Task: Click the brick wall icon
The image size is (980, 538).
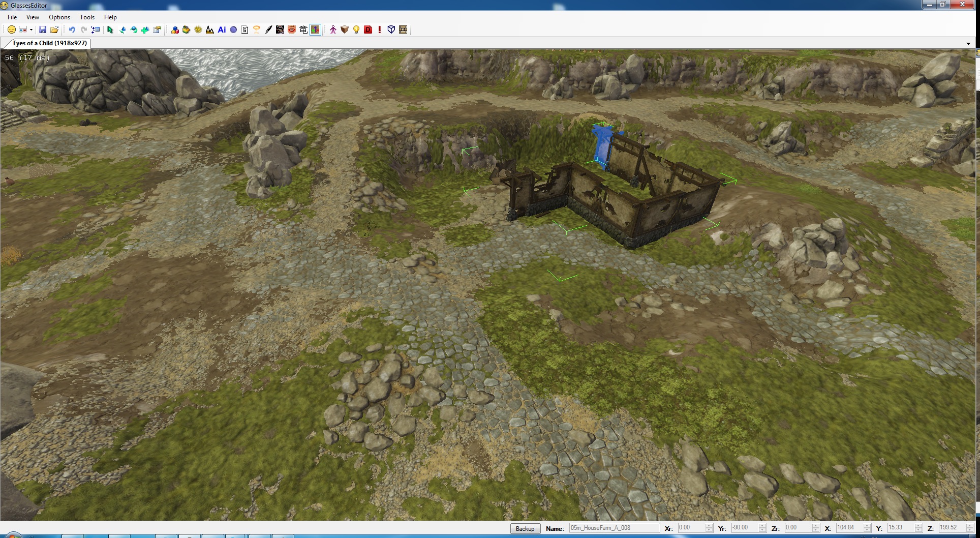Action: (403, 30)
